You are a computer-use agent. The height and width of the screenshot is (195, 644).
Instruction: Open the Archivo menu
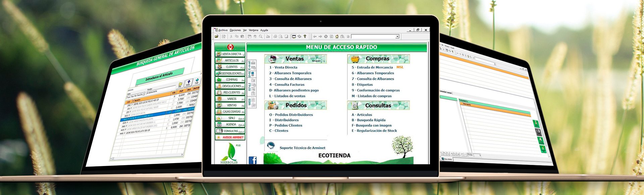(x=223, y=30)
